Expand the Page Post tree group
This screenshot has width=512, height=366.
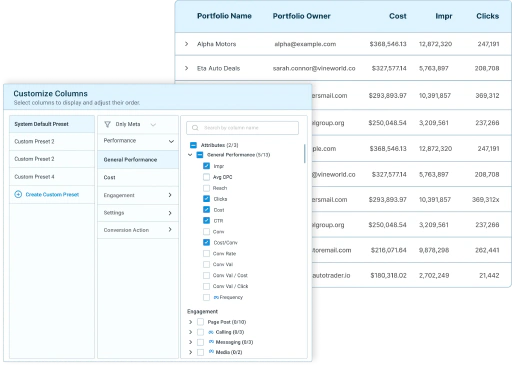click(190, 322)
